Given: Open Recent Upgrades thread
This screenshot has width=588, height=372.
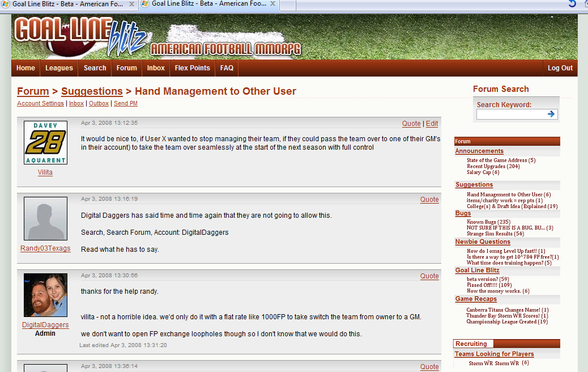Looking at the screenshot, I should click(493, 166).
